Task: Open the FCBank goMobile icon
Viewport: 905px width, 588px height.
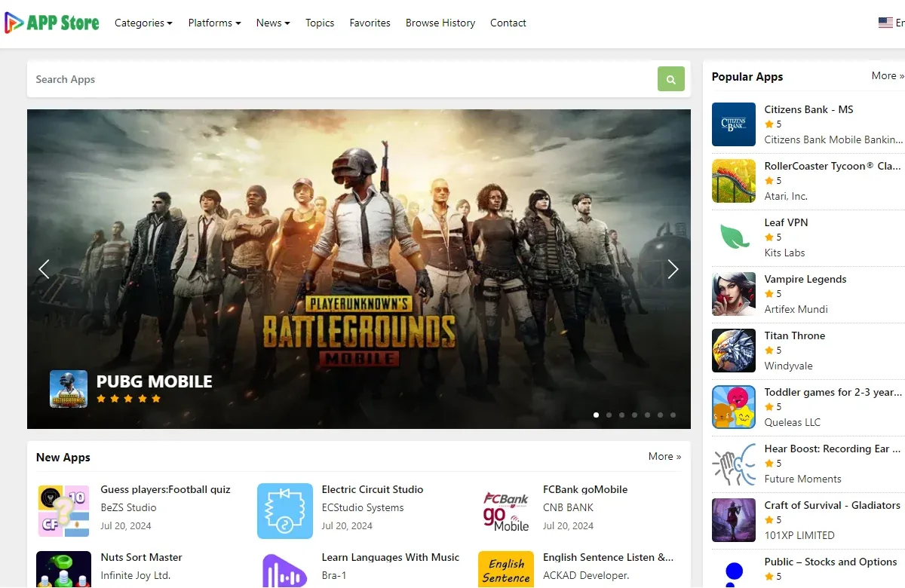Action: click(x=506, y=511)
